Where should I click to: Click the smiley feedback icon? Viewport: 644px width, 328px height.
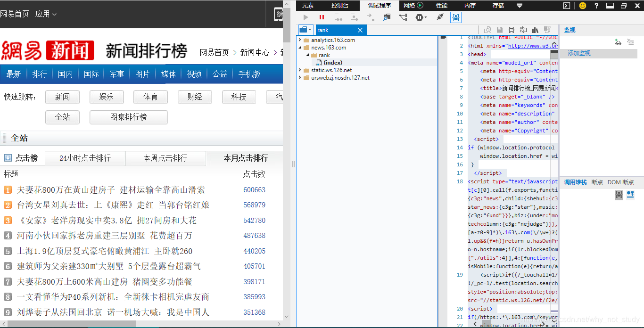click(x=583, y=6)
